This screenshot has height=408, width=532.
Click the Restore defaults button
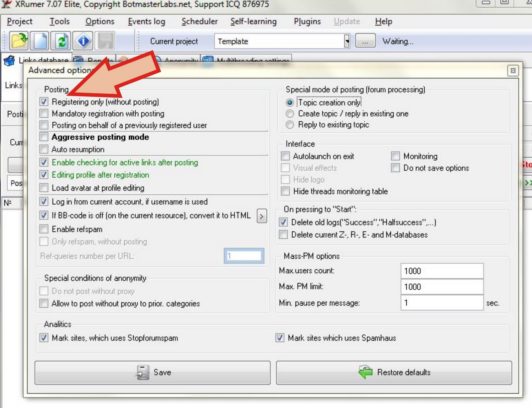point(394,373)
